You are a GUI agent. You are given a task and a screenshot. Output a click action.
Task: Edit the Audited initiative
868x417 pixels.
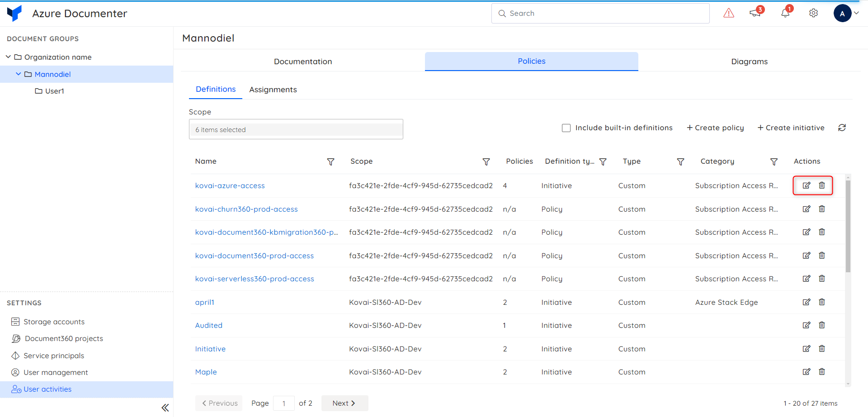(x=807, y=325)
